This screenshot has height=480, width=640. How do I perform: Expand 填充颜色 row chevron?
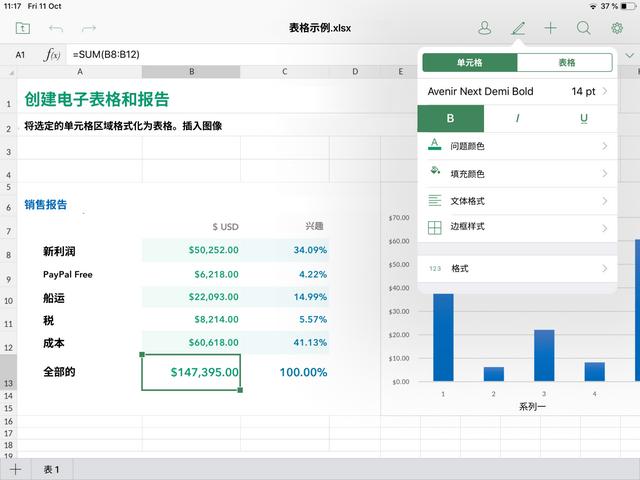604,173
